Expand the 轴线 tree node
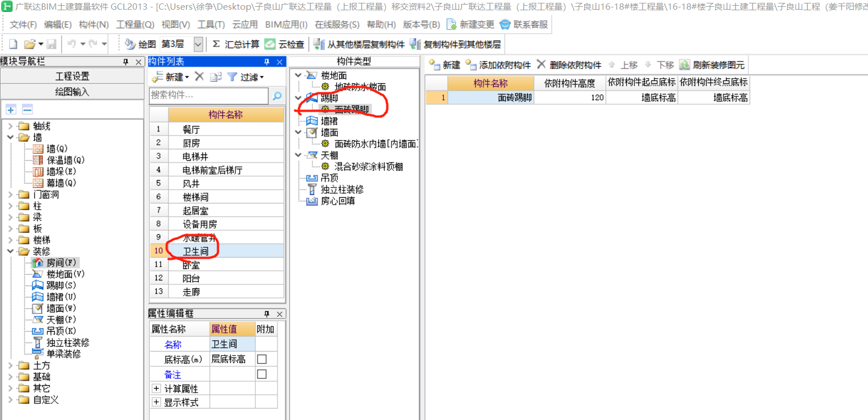 tap(10, 126)
